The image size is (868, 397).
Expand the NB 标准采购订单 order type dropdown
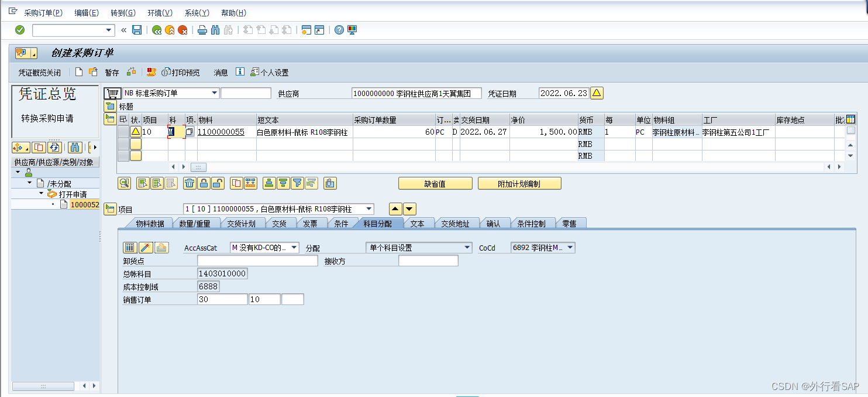pos(215,93)
